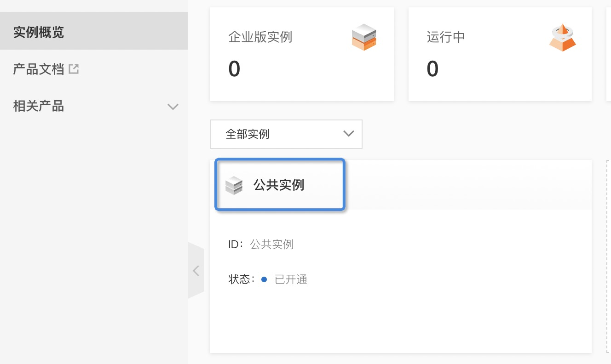Click the 运行中 count card
This screenshot has width=611, height=364.
point(500,54)
